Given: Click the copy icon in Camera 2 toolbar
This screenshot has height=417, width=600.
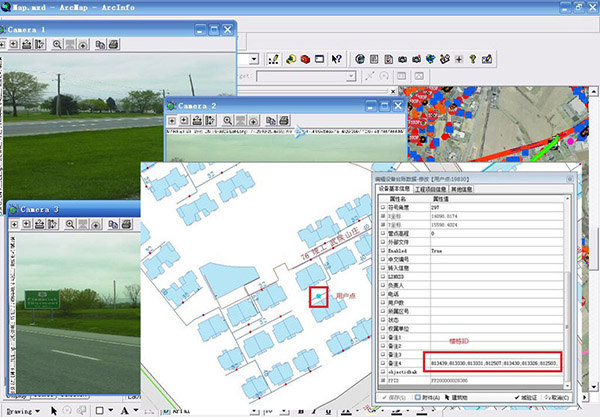Looking at the screenshot, I should tap(269, 120).
